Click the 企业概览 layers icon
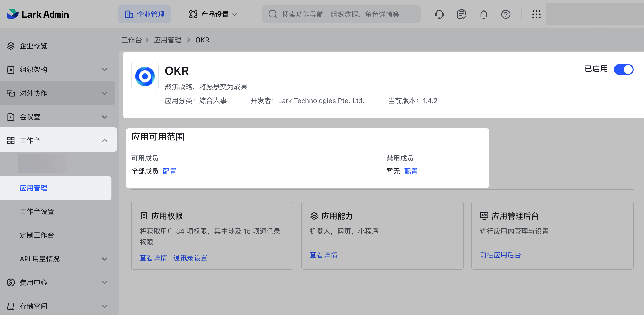This screenshot has height=315, width=644. pyautogui.click(x=11, y=46)
